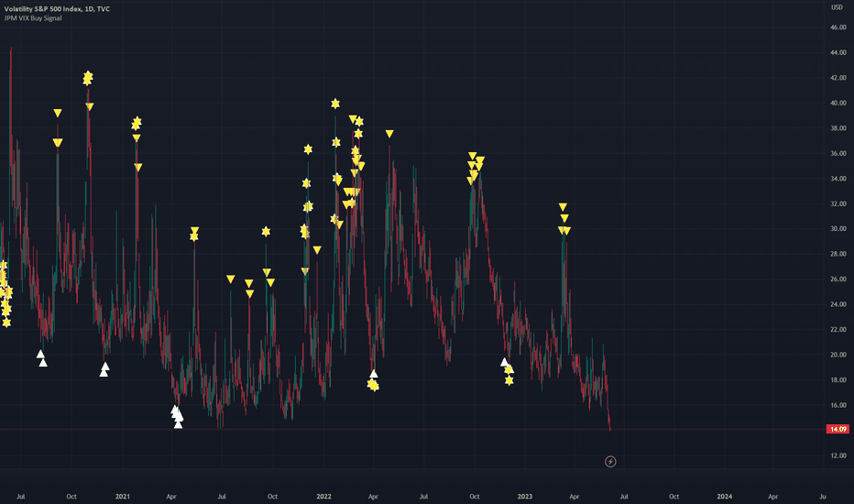Click the 34.00 price axis label
This screenshot has height=504, width=854.
click(838, 179)
